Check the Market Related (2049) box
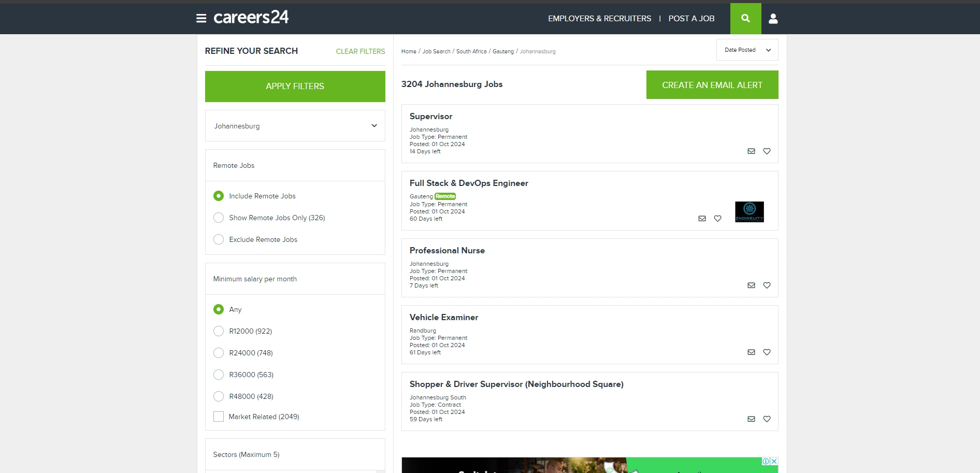Viewport: 980px width, 473px height. (x=219, y=417)
